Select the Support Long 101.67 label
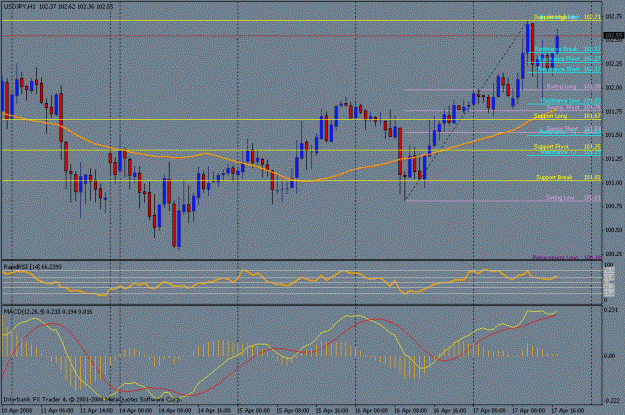625x415 pixels. [x=567, y=116]
